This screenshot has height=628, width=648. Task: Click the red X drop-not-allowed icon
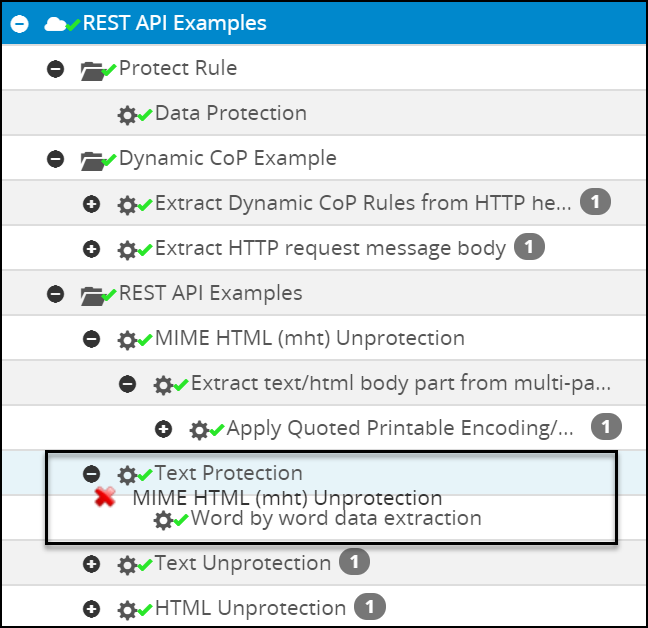pos(105,497)
